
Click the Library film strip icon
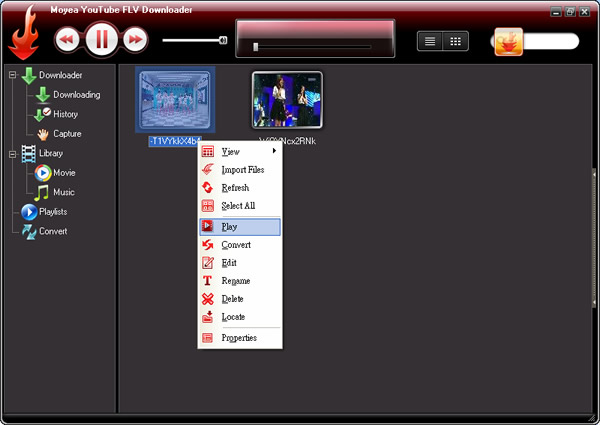tap(29, 154)
